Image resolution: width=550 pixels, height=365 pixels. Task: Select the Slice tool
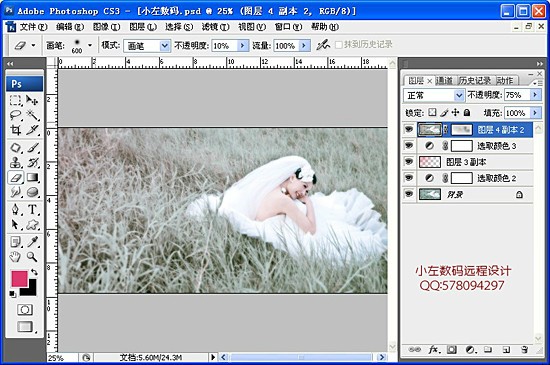click(x=32, y=130)
